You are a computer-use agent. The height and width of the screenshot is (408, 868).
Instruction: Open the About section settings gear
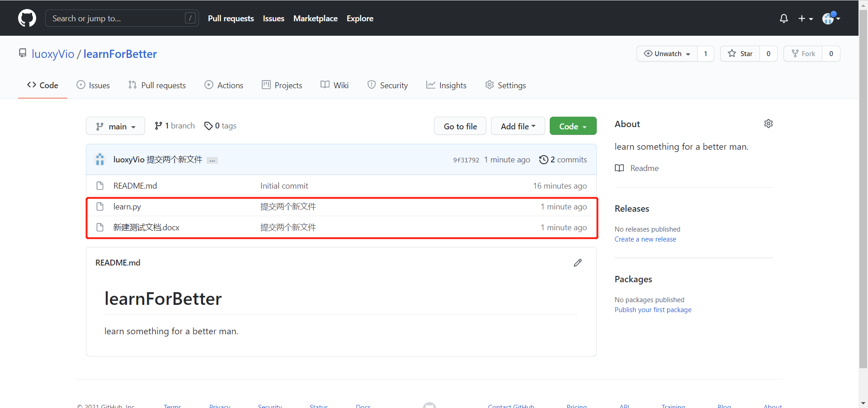click(769, 123)
